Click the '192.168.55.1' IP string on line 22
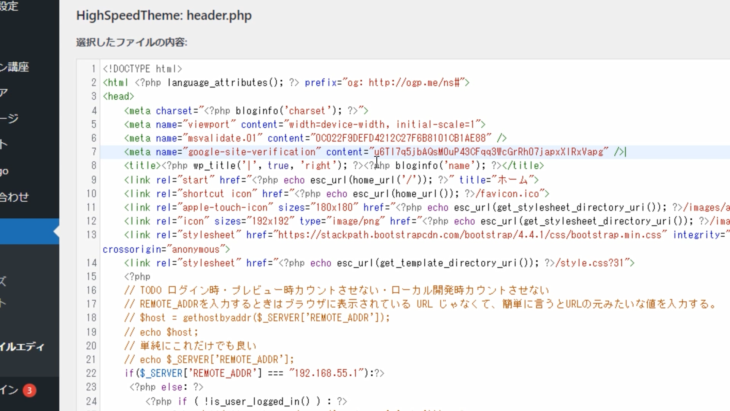The image size is (730, 411). click(325, 373)
